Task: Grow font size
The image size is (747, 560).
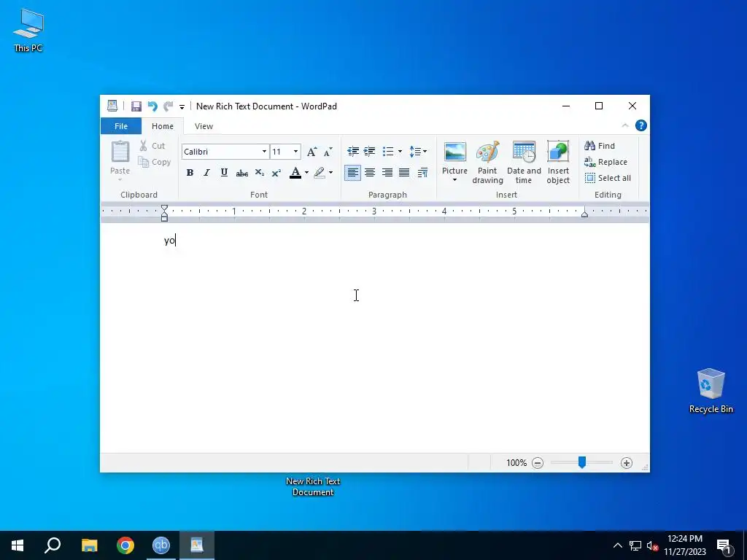Action: [x=311, y=152]
